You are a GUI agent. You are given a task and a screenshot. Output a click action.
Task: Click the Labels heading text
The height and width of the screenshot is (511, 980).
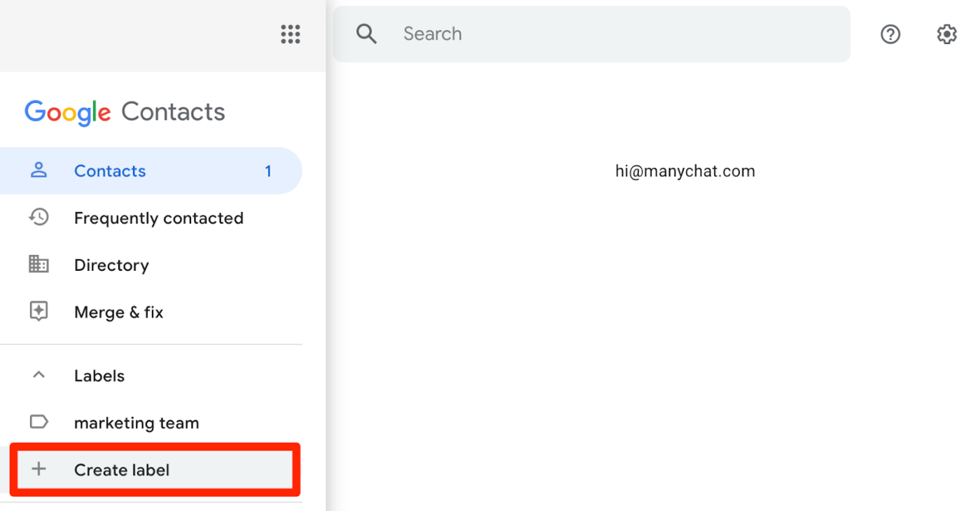tap(99, 375)
